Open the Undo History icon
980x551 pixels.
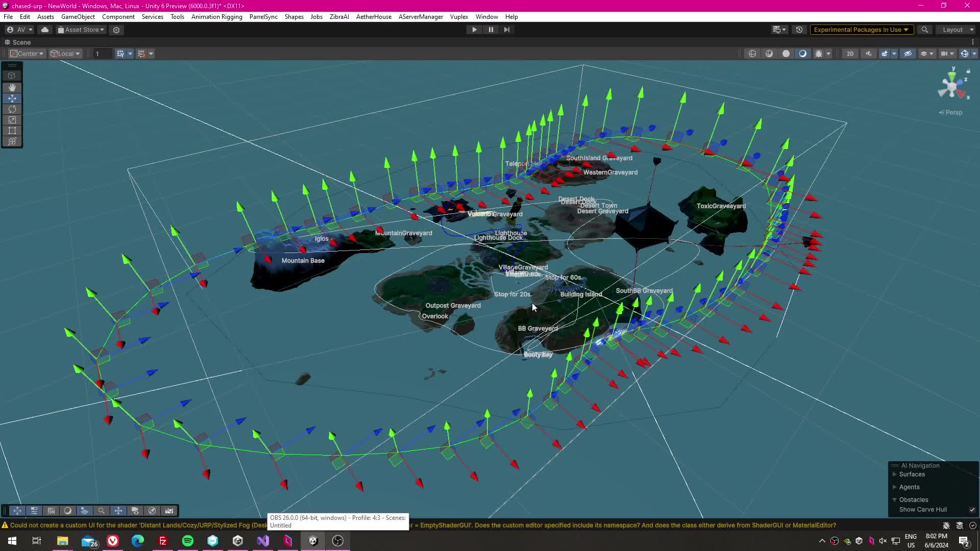coord(799,30)
